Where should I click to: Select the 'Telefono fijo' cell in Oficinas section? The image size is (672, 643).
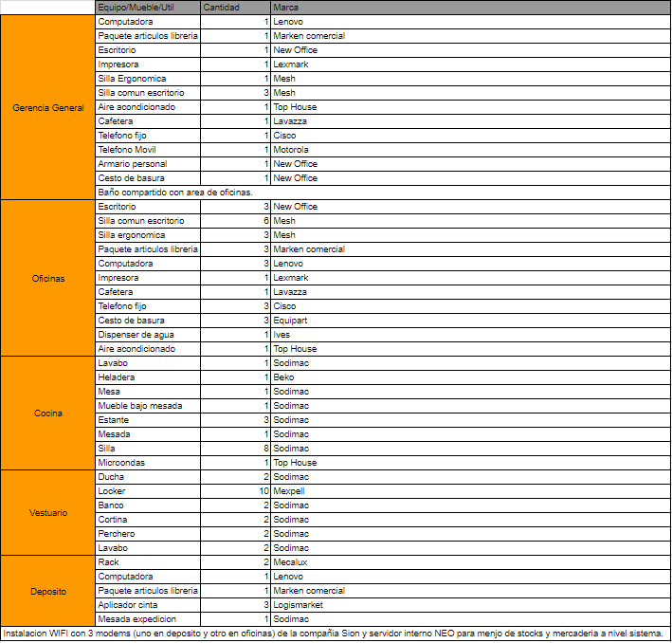(148, 306)
